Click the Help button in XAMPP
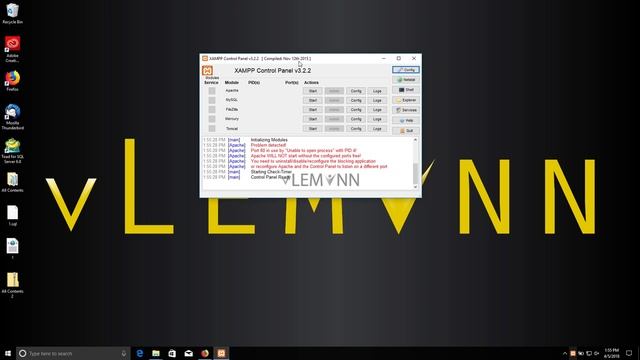Viewport: 640px width, 360px height. pos(406,120)
